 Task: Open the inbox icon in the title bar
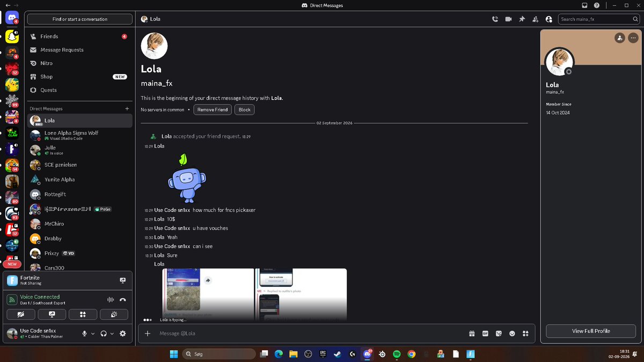(585, 5)
